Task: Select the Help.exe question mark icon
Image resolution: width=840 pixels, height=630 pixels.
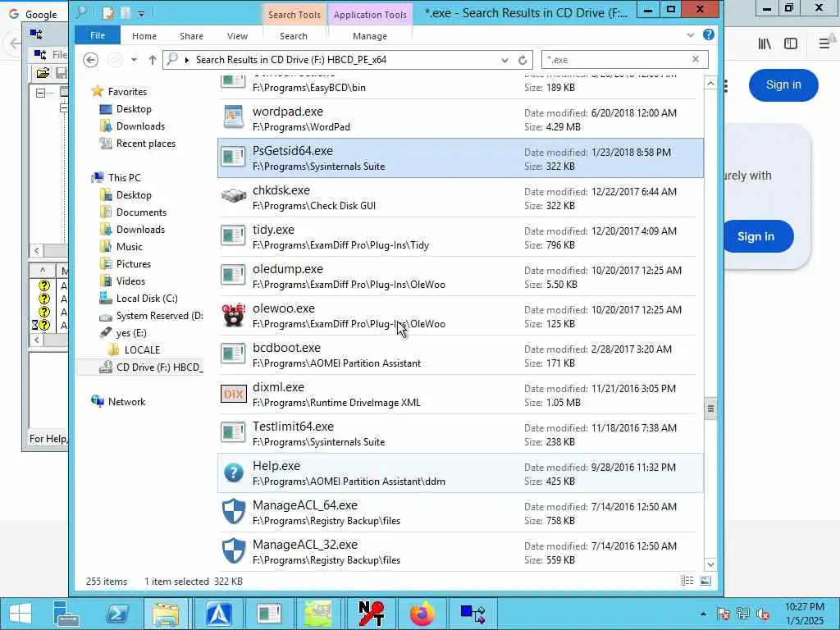Action: coord(234,473)
